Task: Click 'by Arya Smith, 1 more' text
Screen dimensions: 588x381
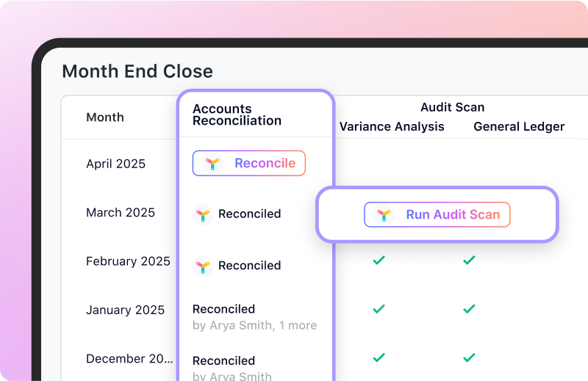Action: click(254, 325)
